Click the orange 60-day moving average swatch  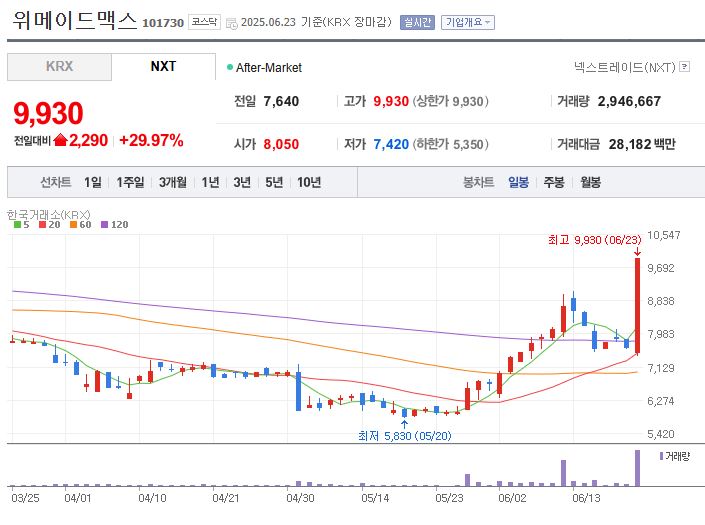coord(74,224)
